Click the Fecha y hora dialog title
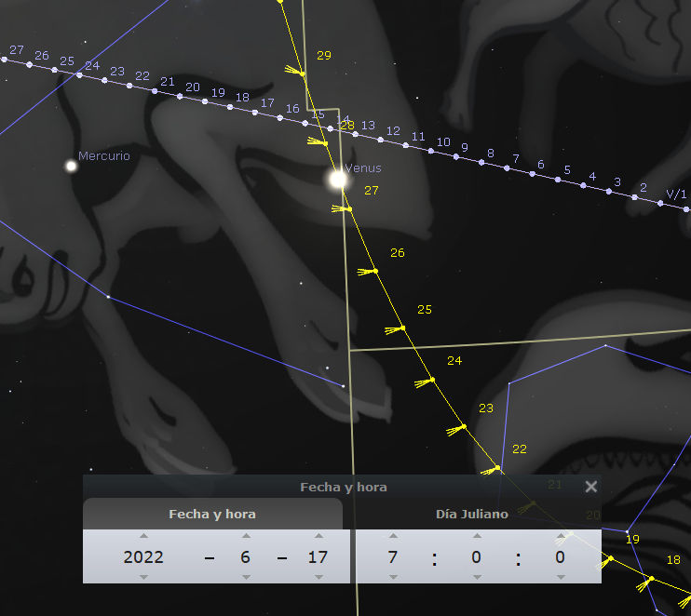Image resolution: width=691 pixels, height=616 pixels. tap(344, 487)
